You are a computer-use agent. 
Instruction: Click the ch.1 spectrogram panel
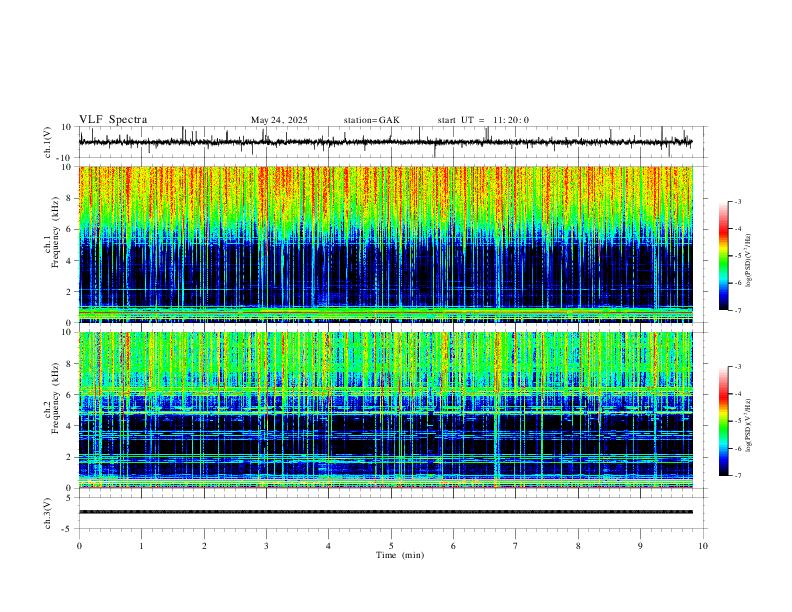pos(386,244)
